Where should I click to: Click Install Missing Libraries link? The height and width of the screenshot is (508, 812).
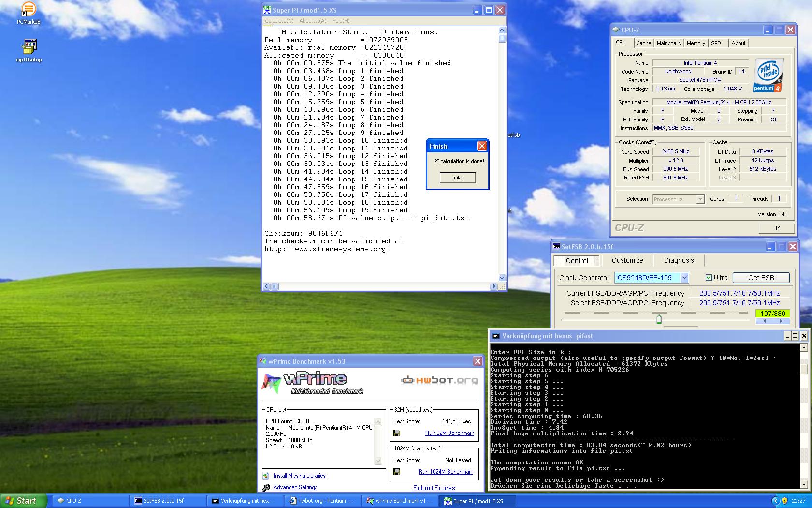299,476
